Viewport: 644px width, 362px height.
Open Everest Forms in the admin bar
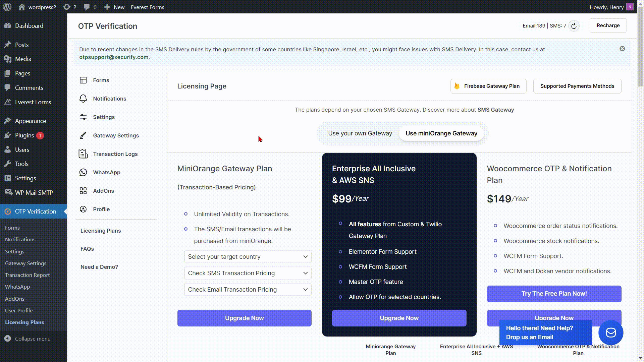tap(148, 7)
